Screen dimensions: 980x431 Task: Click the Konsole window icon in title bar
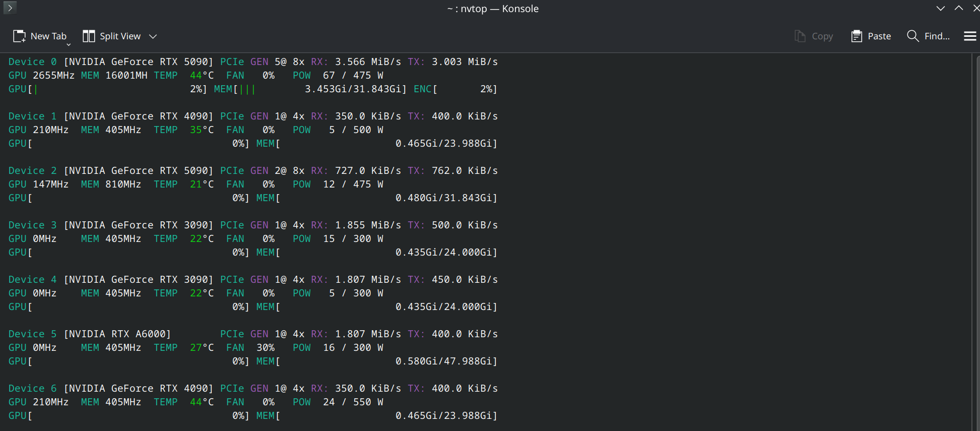tap(10, 8)
